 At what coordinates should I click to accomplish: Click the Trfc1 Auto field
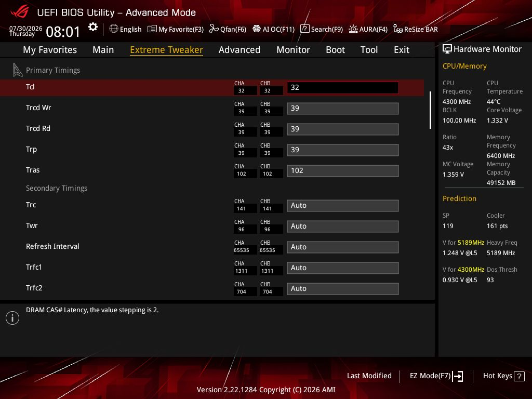343,268
